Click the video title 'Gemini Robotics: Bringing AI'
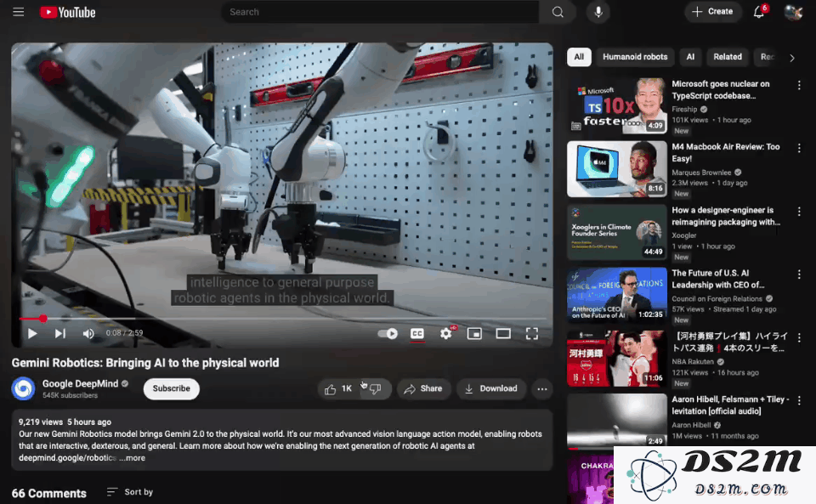Viewport: 816px width, 504px height. click(145, 363)
